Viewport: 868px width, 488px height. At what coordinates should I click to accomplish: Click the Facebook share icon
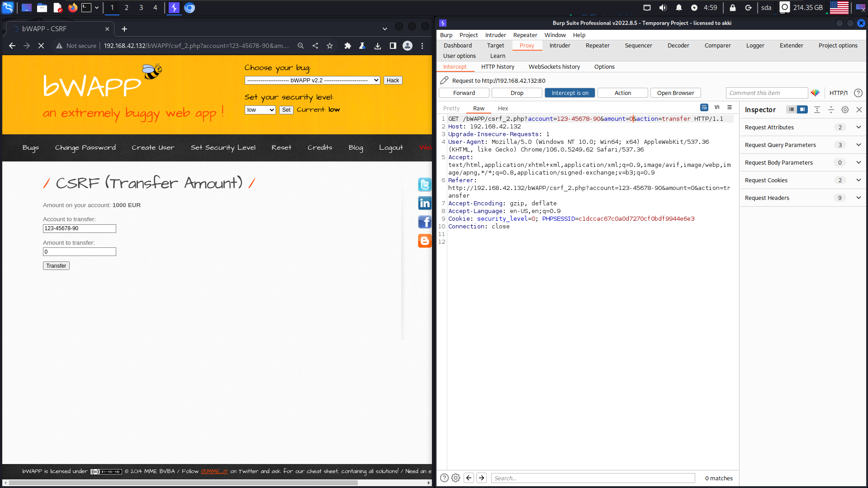(x=424, y=222)
